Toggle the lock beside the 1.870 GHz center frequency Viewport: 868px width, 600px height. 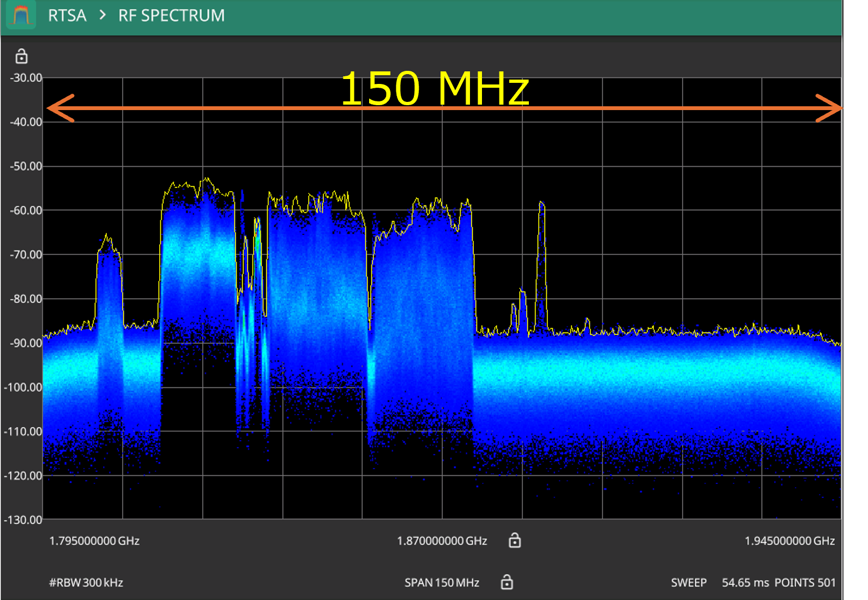point(514,541)
